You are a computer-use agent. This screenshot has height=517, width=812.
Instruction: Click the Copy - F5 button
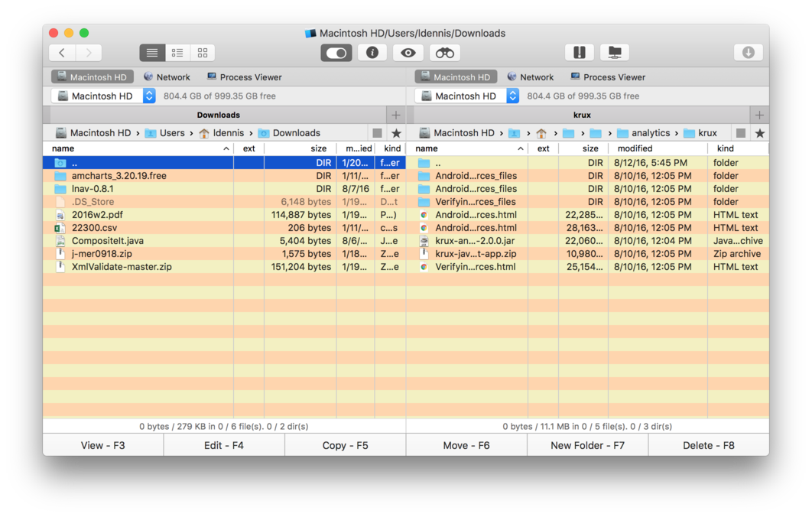coord(346,446)
